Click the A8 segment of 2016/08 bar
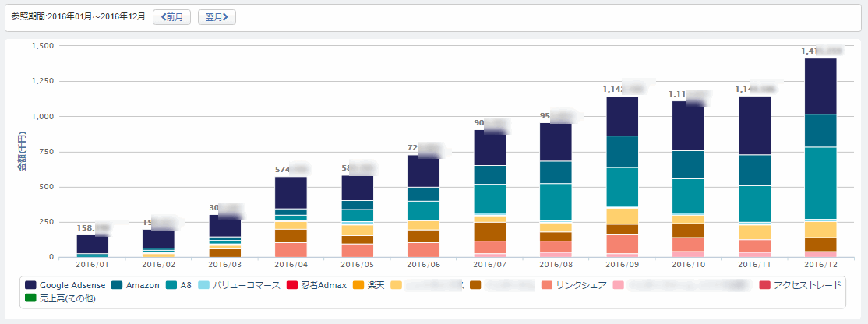 tap(556, 202)
